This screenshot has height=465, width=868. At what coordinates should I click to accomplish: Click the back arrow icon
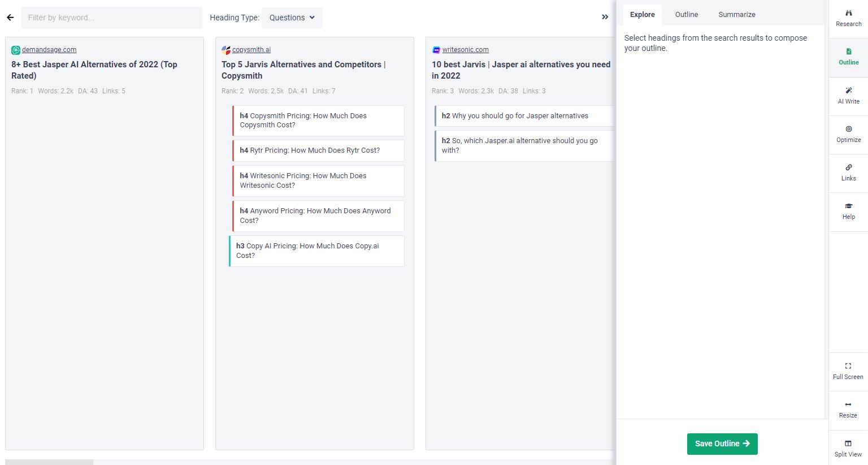(10, 18)
